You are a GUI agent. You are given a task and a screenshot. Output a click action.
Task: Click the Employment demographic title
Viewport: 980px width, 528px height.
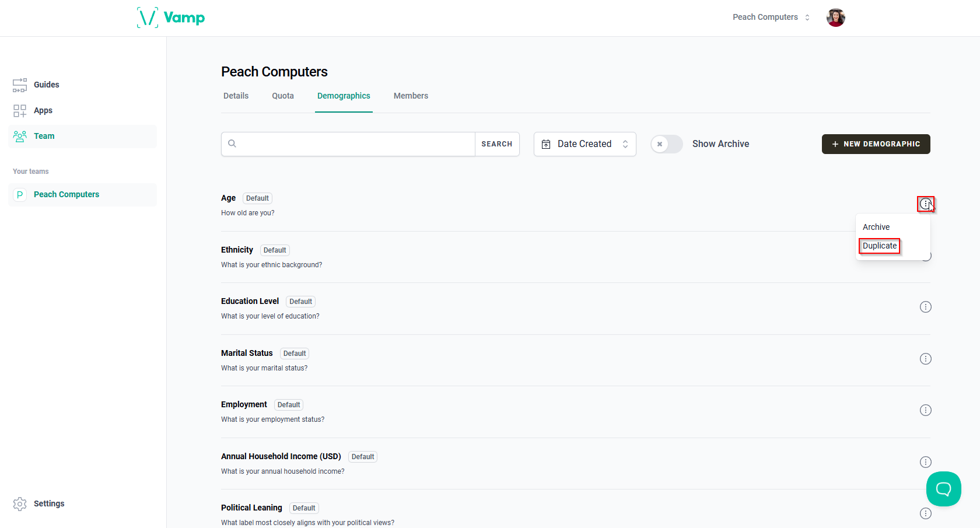pos(244,404)
